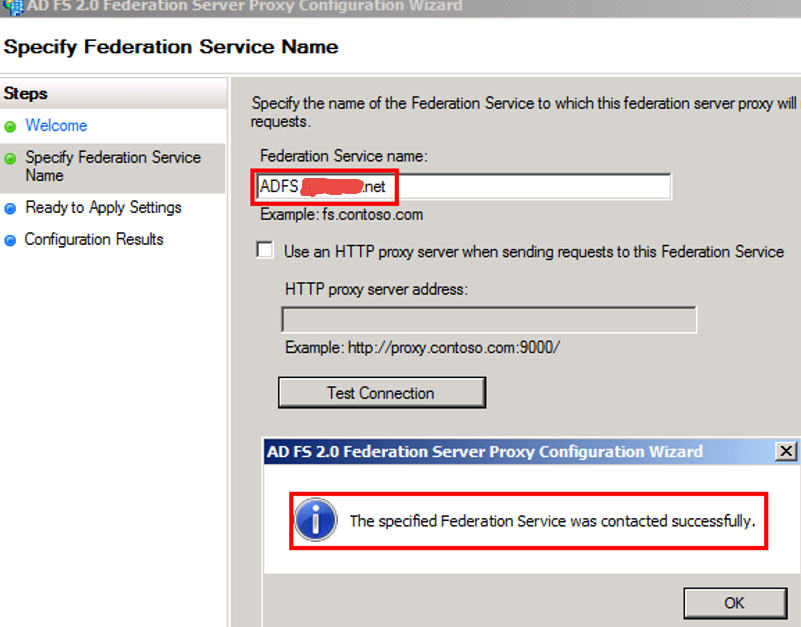Click the green bullet beside Specify Federation Service Name step
Image resolution: width=801 pixels, height=627 pixels.
click(x=10, y=159)
